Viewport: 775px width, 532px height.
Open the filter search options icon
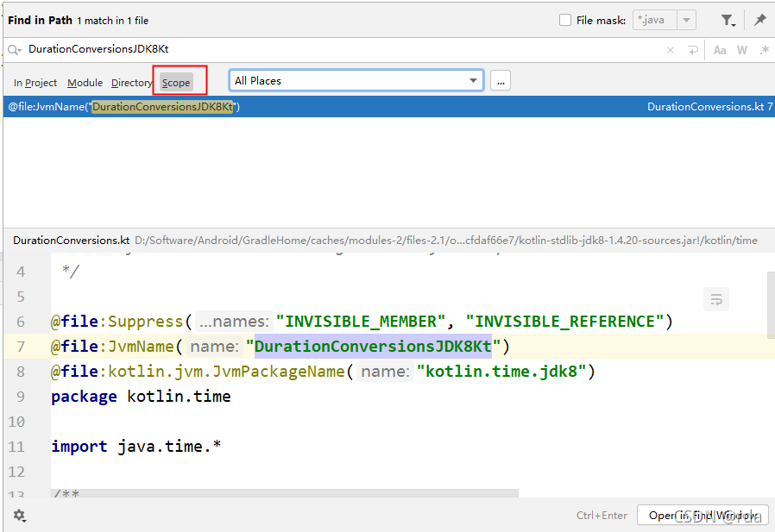click(728, 20)
